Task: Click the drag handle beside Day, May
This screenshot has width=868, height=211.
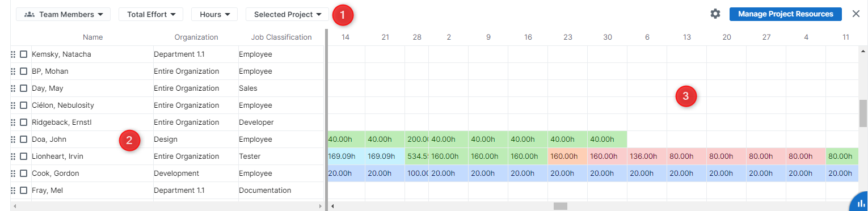Action: [x=13, y=88]
